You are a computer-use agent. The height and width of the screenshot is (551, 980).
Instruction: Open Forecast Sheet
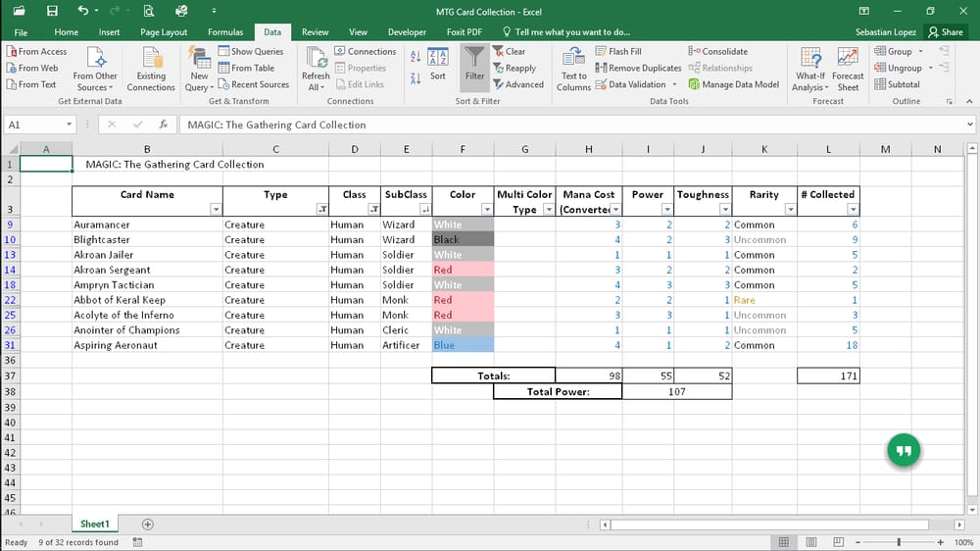click(848, 70)
